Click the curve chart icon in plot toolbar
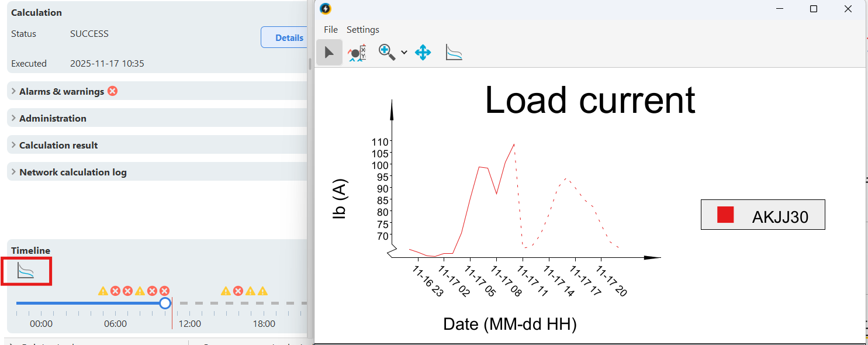 [454, 53]
